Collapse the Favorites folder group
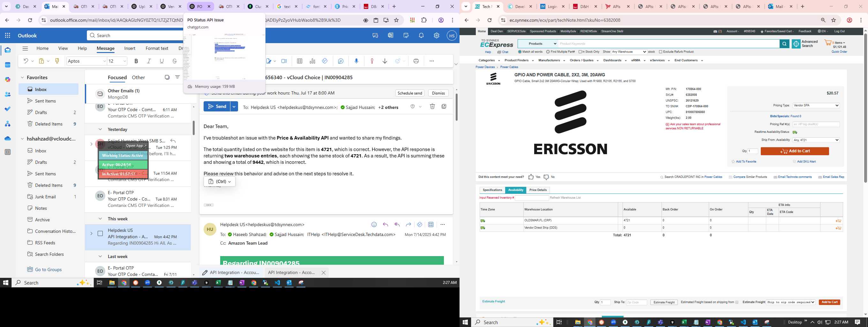The height and width of the screenshot is (327, 868). click(x=22, y=78)
